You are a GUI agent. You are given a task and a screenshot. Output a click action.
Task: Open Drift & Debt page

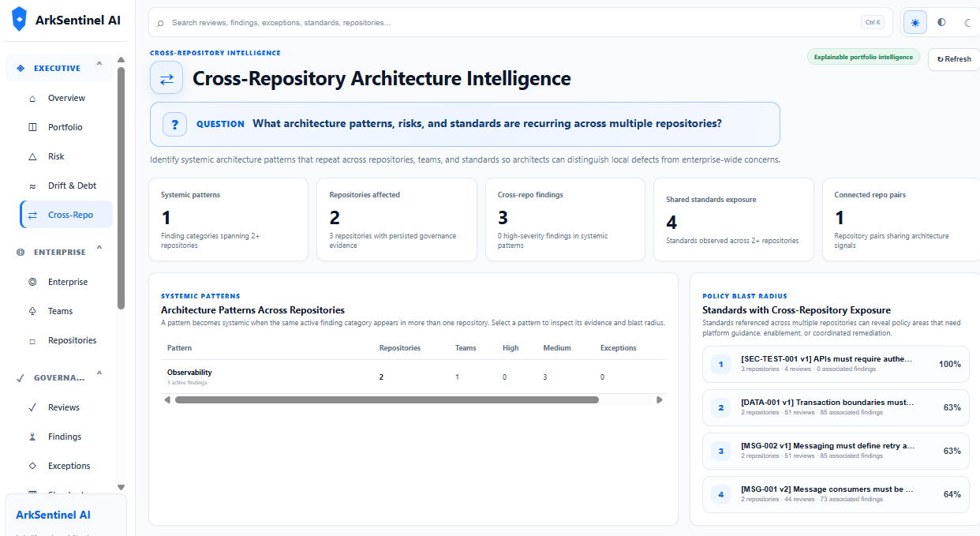pos(66,186)
